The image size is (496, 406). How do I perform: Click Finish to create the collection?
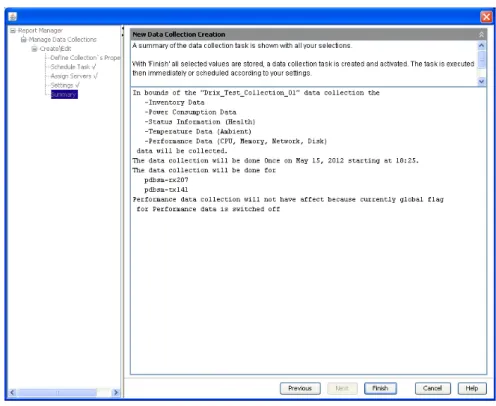(x=380, y=388)
